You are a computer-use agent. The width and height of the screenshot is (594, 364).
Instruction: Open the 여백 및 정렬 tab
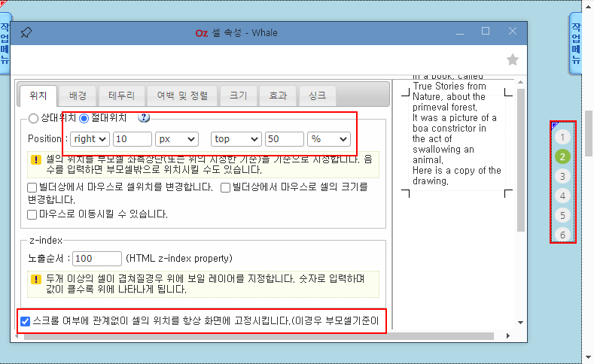pyautogui.click(x=181, y=96)
